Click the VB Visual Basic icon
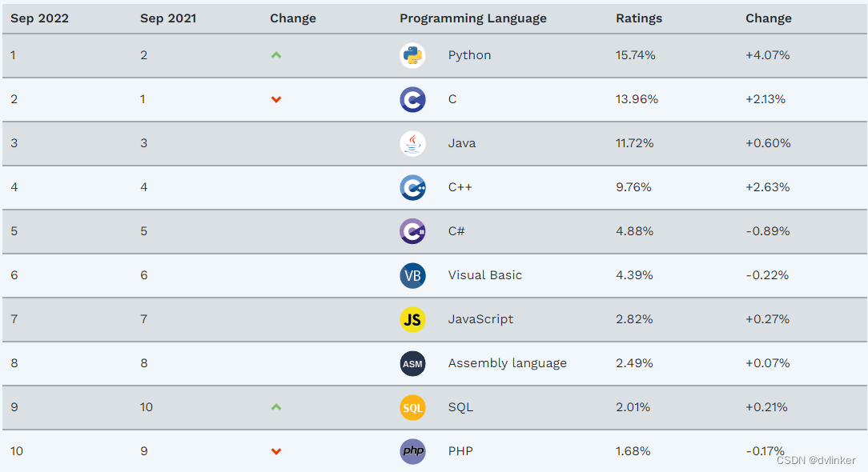Viewport: 868px width, 472px height. tap(412, 275)
